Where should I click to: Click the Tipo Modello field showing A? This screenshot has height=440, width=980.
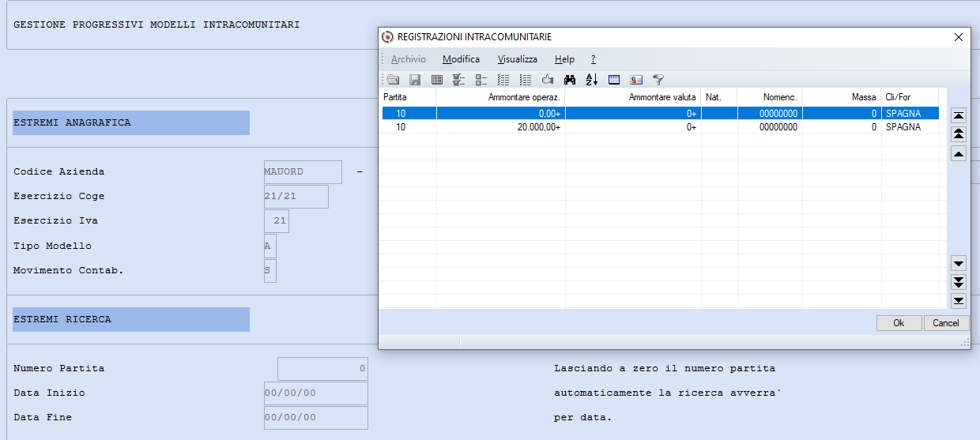click(269, 246)
